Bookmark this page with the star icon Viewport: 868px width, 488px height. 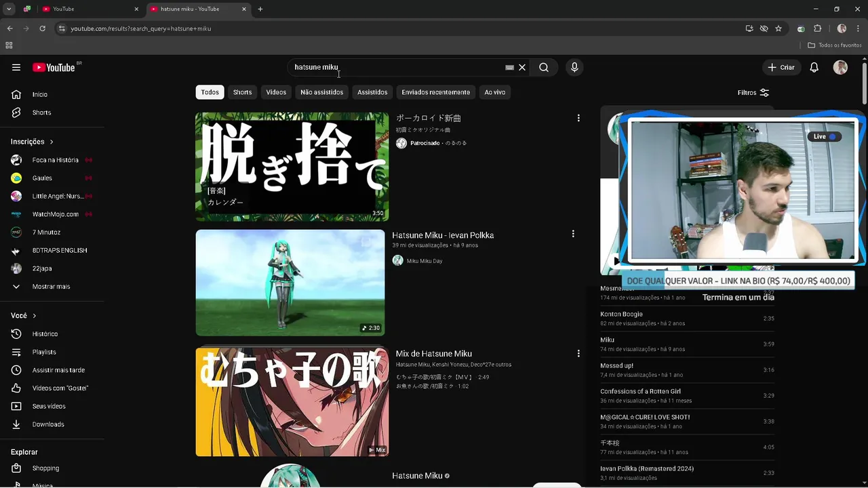778,28
